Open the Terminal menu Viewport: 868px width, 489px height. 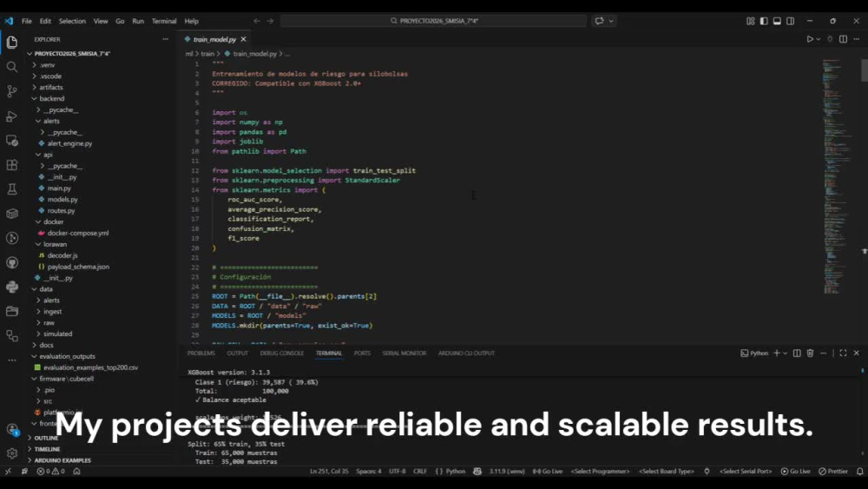164,21
